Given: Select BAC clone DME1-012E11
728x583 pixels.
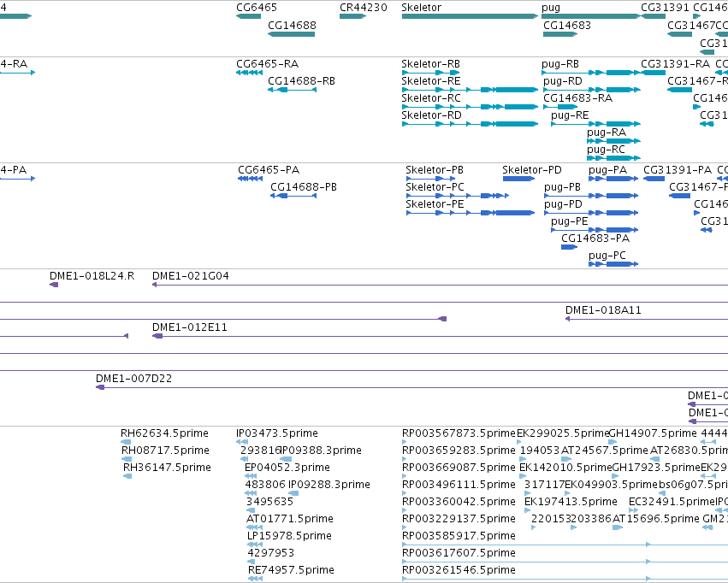Looking at the screenshot, I should [441, 336].
